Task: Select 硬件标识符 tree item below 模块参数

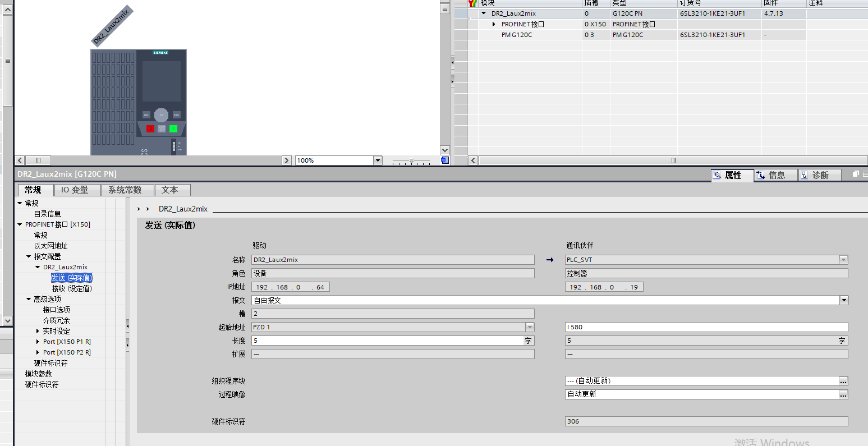Action: [42, 384]
